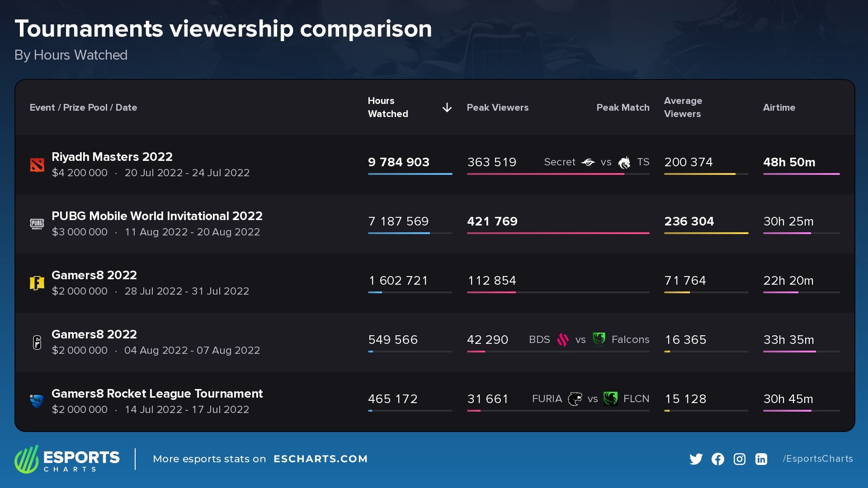This screenshot has width=868, height=488.
Task: Click the By Hours Watched subtitle
Action: tap(71, 55)
